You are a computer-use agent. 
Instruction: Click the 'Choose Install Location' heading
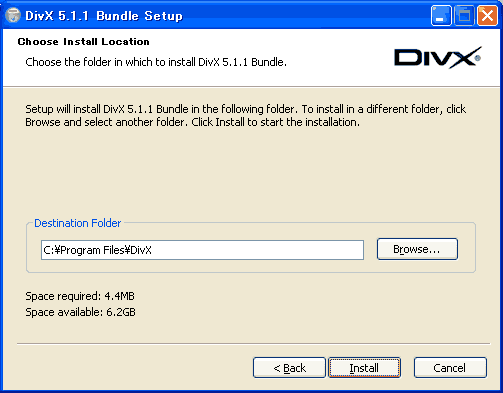pos(84,42)
